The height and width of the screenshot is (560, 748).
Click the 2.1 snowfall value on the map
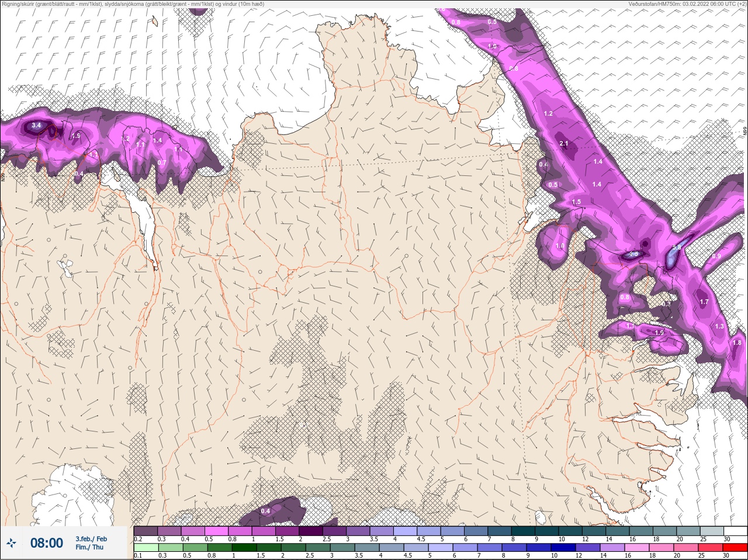point(564,143)
